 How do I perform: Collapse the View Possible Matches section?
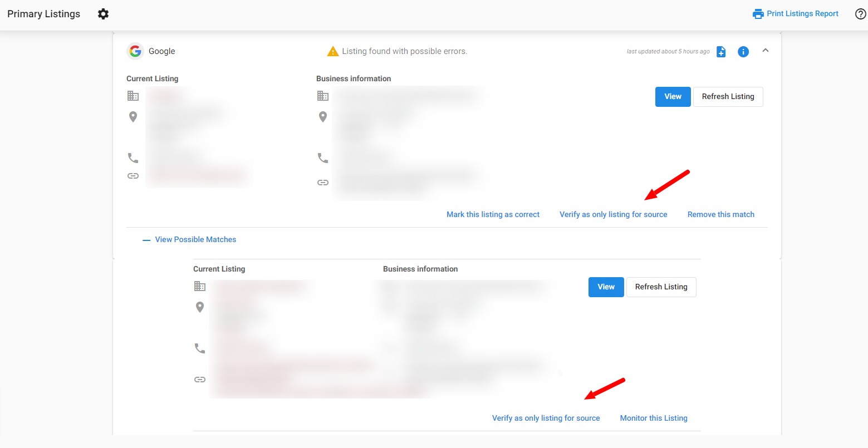coord(195,239)
